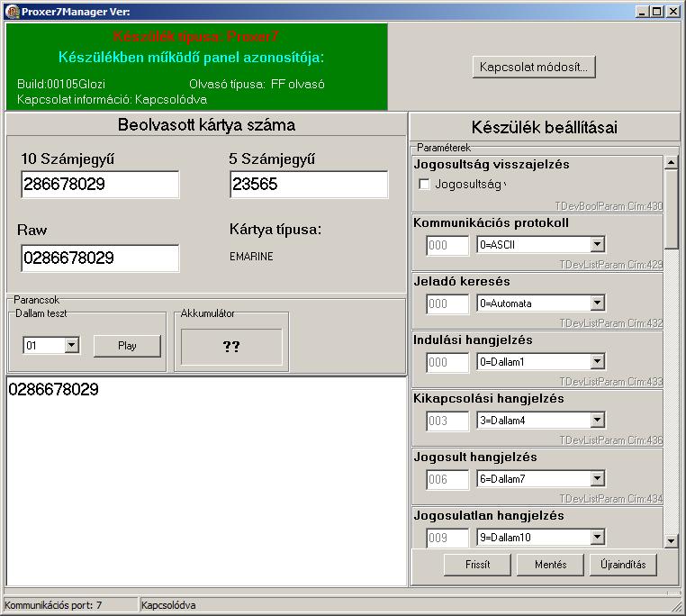The height and width of the screenshot is (616, 686).
Task: Toggle the Jogosultság checkbox
Action: [424, 184]
